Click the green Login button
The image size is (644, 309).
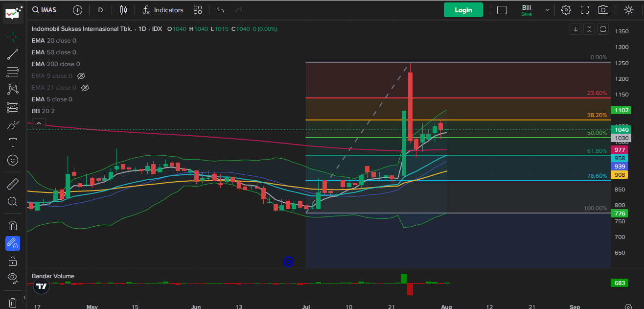pyautogui.click(x=463, y=10)
